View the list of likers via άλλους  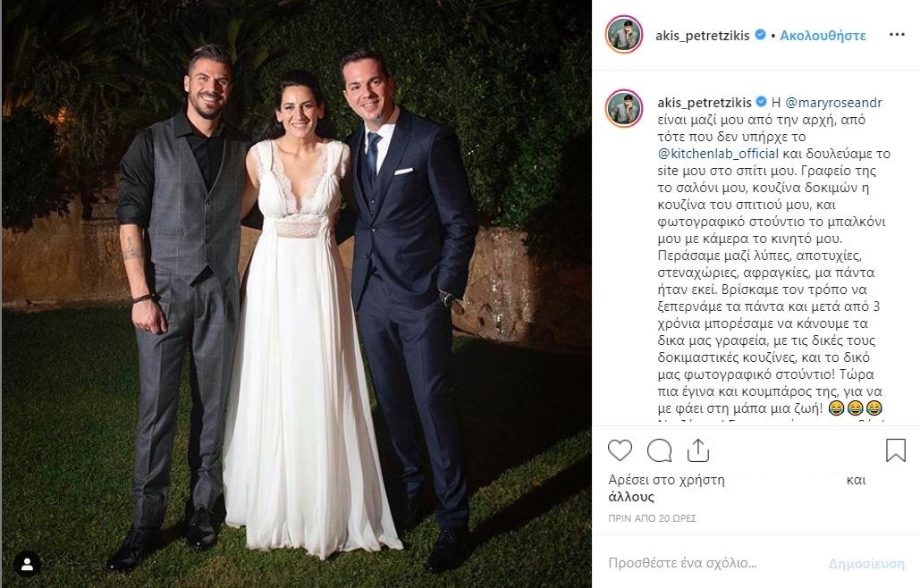630,497
